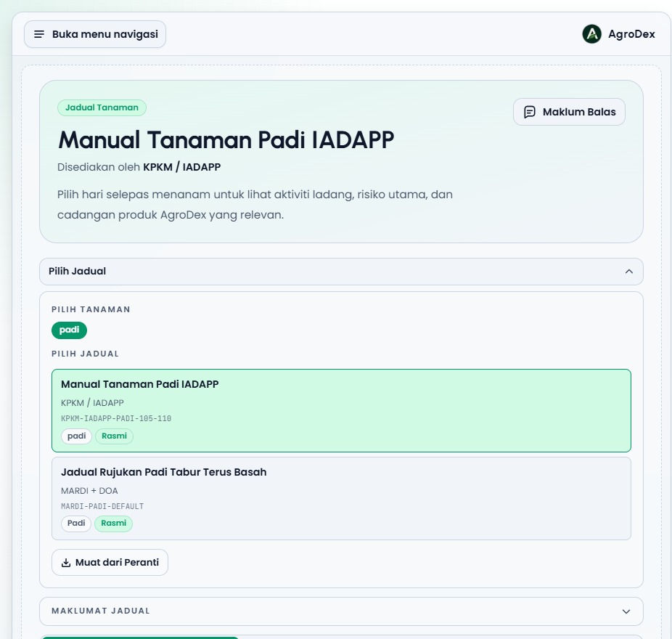Click KPKM / IADAPP text in selected card
672x639 pixels.
[x=92, y=403]
